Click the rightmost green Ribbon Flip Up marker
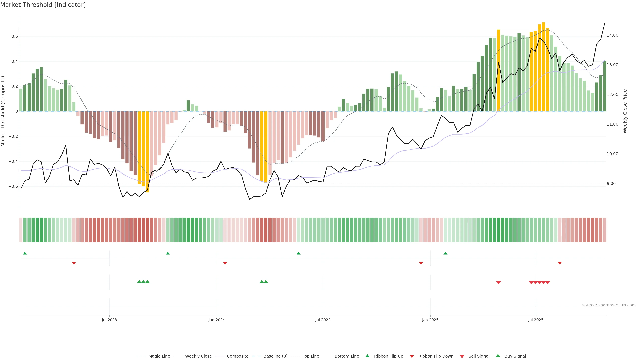 point(445,253)
